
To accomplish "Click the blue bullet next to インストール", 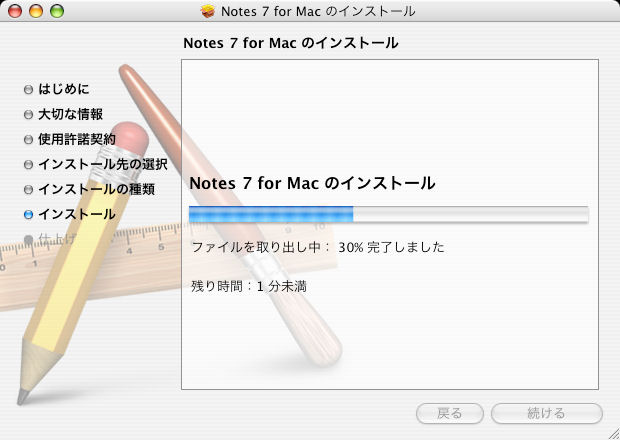I will pos(28,214).
